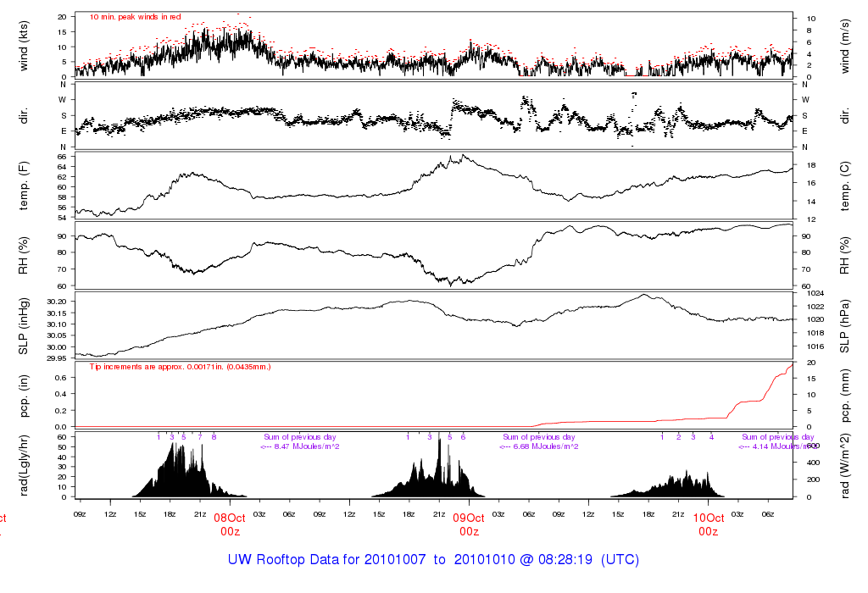Click the "pcp. (in)" axis label

tap(23, 396)
